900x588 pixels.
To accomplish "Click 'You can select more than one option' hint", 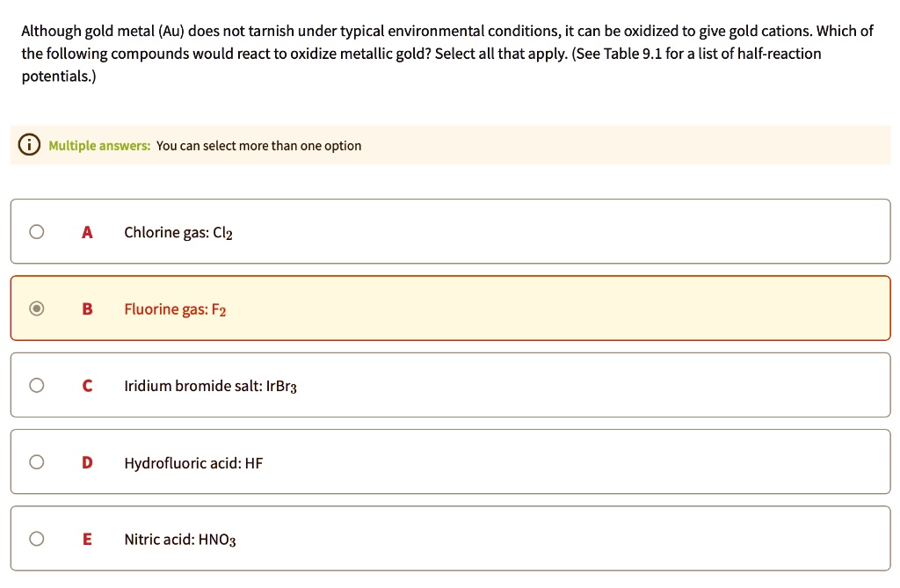I will click(258, 146).
